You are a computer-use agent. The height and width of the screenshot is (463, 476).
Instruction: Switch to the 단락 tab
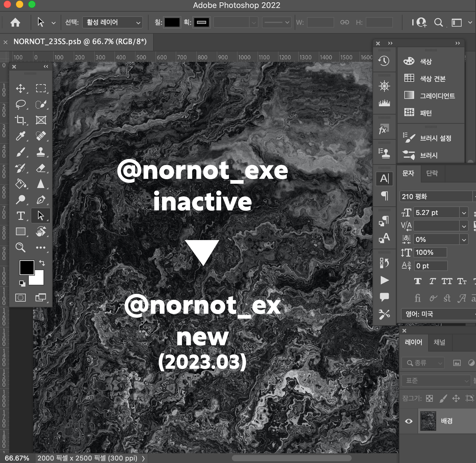[432, 173]
